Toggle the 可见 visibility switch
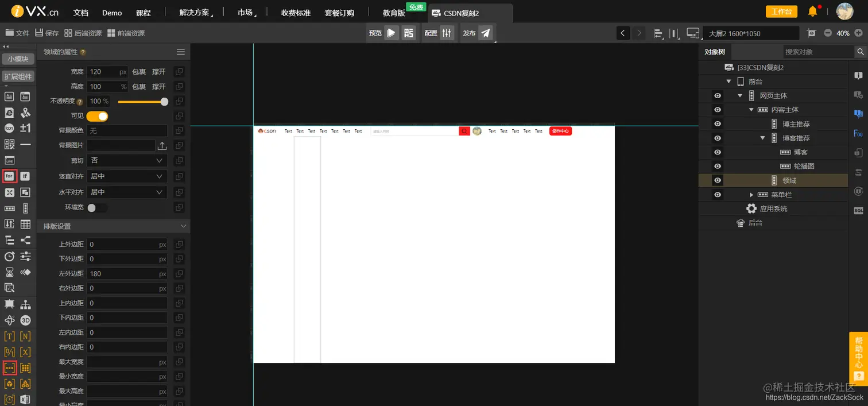Viewport: 868px width, 406px height. tap(97, 116)
